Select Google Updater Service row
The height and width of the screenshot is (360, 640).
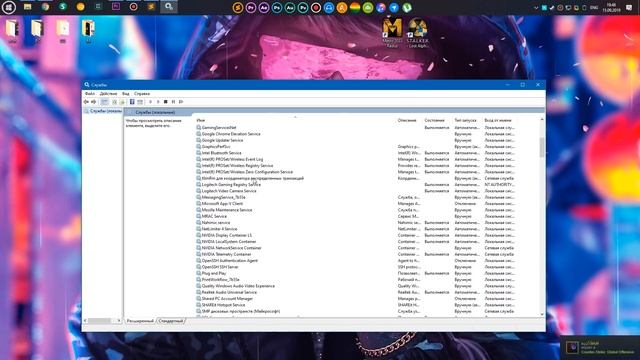(355, 140)
